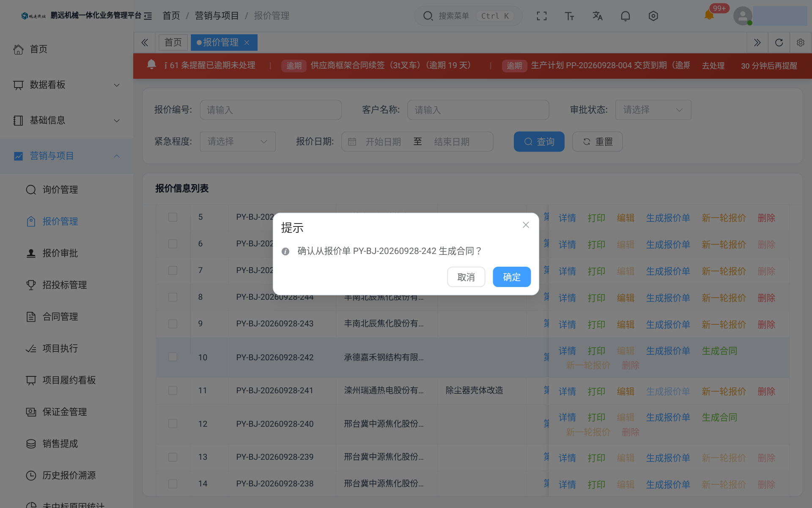Open the fullscreen toggle icon
812x508 pixels.
tap(541, 16)
